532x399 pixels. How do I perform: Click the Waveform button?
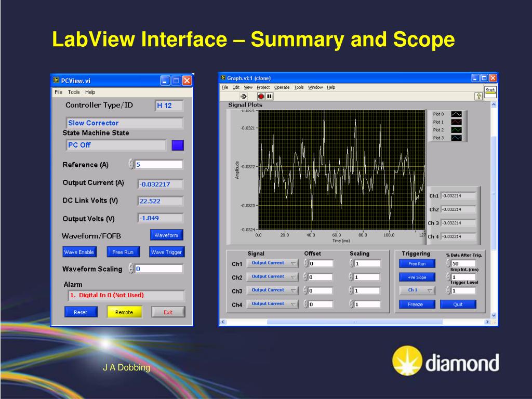click(x=166, y=235)
